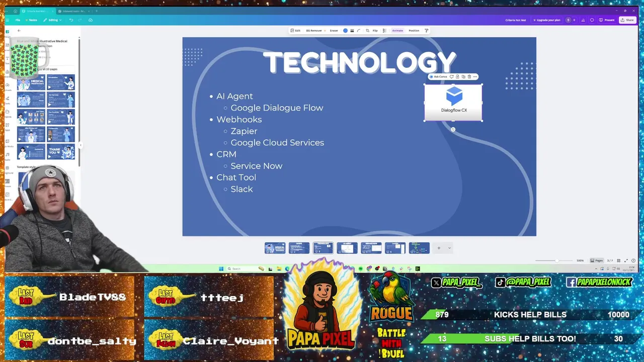Open the border style lines icon
This screenshot has height=362, width=644.
click(x=352, y=31)
